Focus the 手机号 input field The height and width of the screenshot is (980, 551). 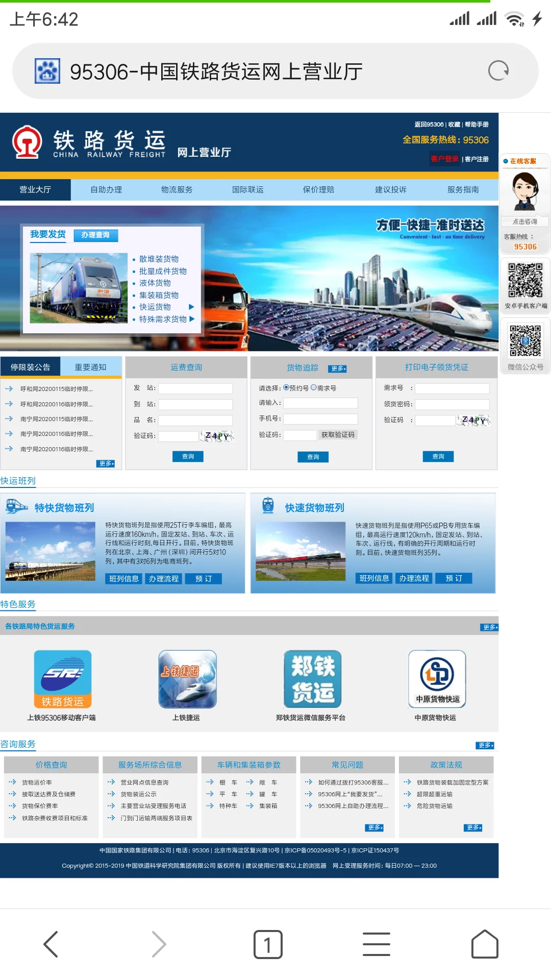click(320, 419)
